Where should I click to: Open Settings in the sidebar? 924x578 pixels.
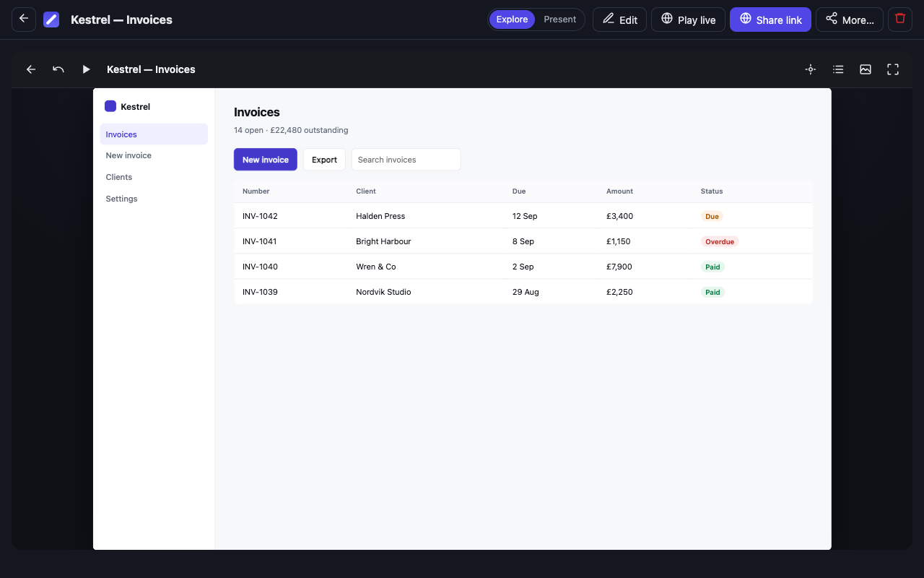[154, 199]
